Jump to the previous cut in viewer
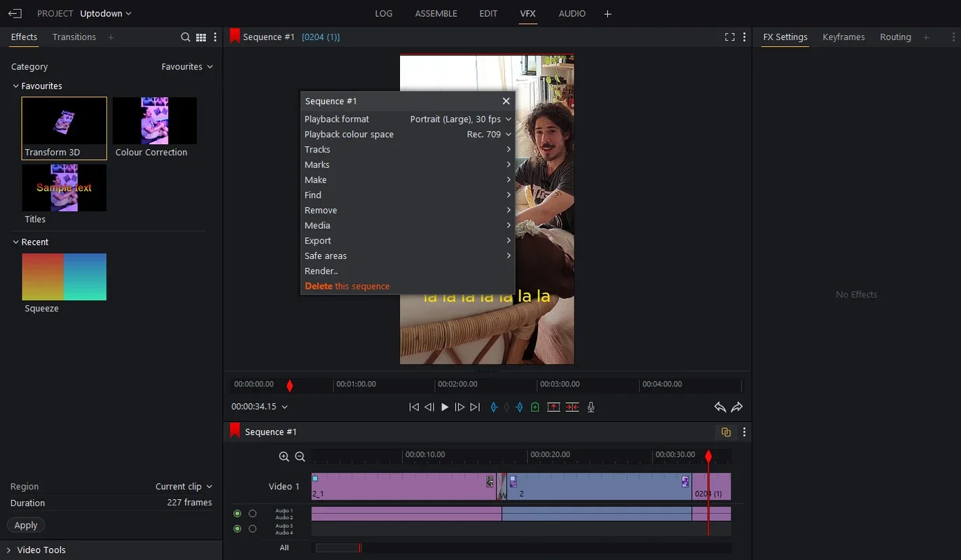This screenshot has height=560, width=961. 414,407
